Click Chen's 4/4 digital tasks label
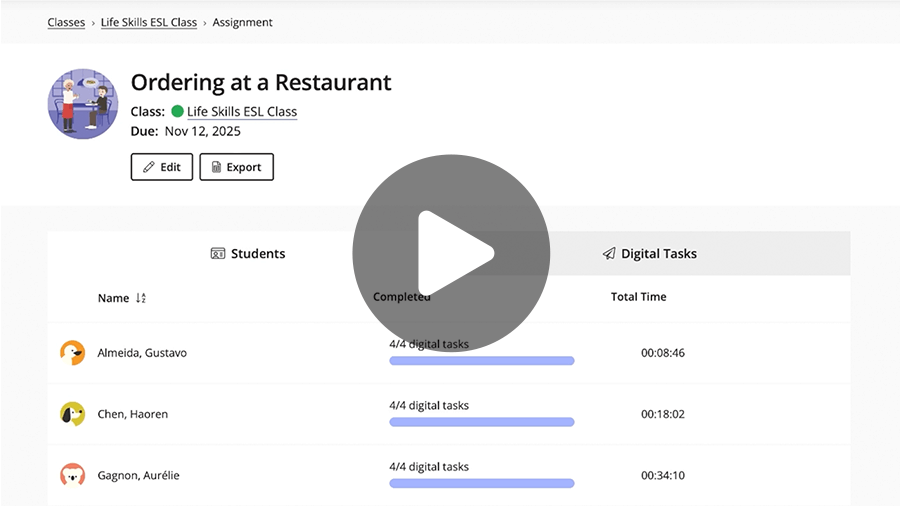Viewport: 900px width, 506px height. click(x=429, y=405)
